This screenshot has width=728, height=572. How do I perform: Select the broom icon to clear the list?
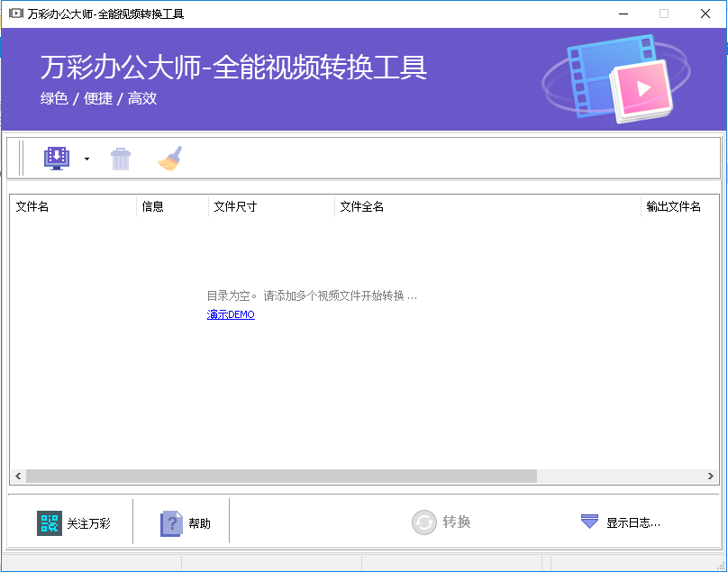coord(169,158)
